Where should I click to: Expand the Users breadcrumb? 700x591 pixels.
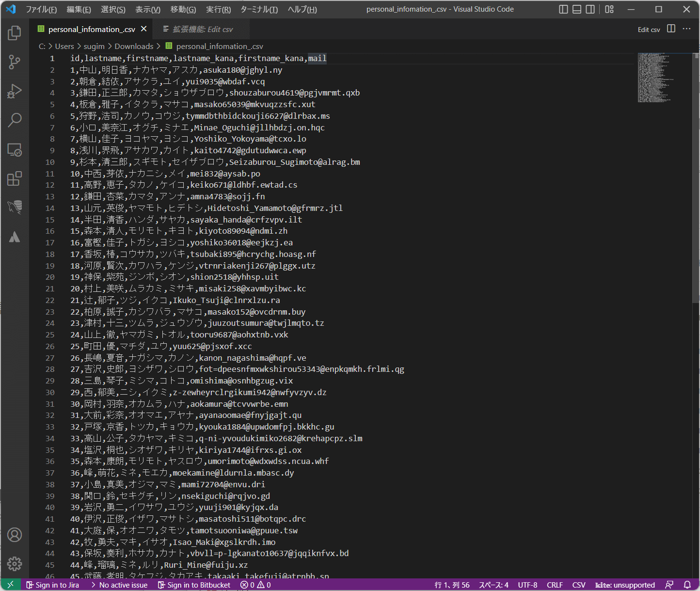click(x=64, y=46)
